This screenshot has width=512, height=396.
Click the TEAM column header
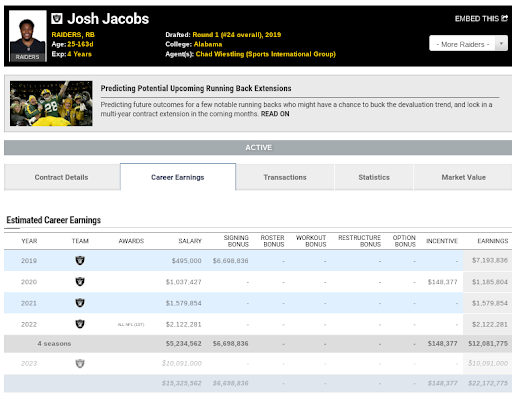[80, 241]
